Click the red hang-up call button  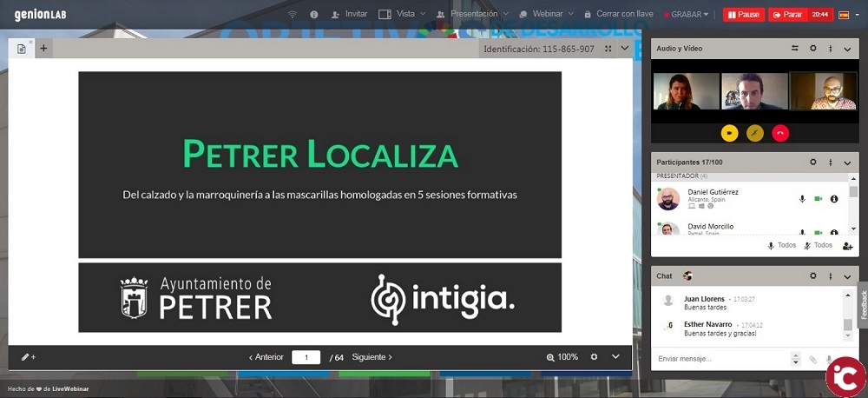(x=780, y=133)
